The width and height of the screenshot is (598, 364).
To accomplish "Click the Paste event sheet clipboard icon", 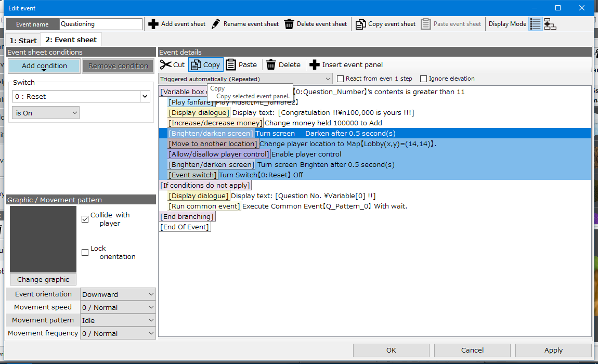I will pyautogui.click(x=425, y=24).
